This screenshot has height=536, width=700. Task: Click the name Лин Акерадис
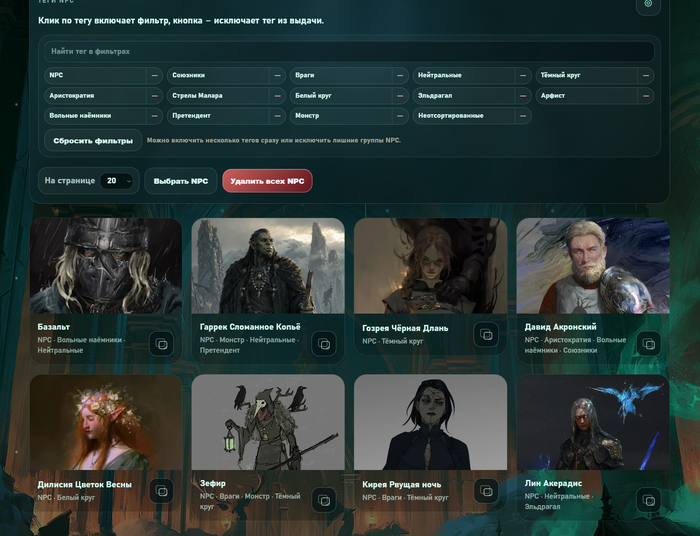pos(553,483)
